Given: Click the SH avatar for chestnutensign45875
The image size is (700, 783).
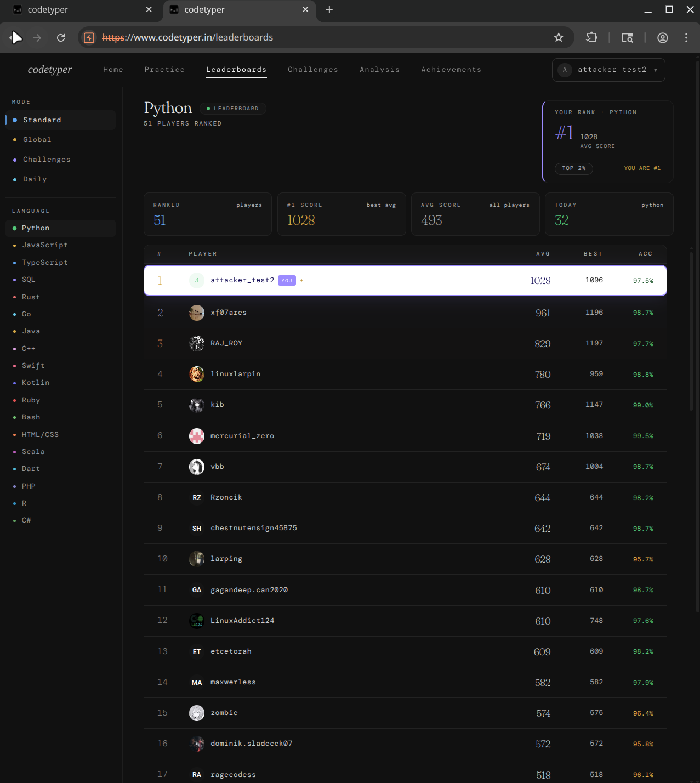Looking at the screenshot, I should coord(197,528).
